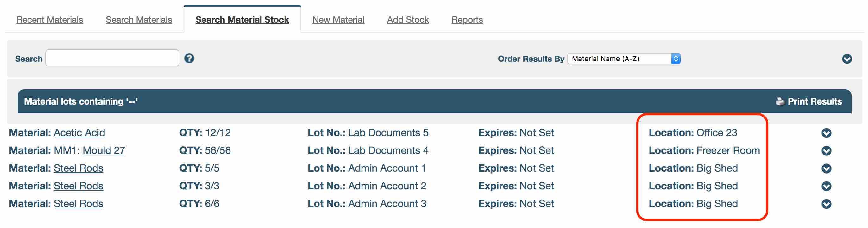The height and width of the screenshot is (228, 868).
Task: Open the Reports tab
Action: pos(467,20)
